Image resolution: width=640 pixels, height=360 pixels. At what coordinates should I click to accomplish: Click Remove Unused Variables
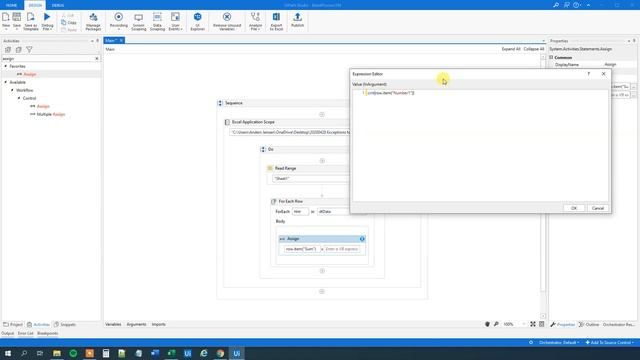[227, 21]
